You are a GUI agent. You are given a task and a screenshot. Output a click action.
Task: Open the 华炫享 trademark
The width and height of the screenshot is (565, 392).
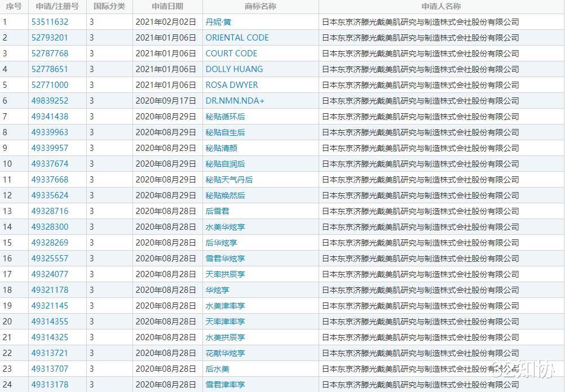217,290
